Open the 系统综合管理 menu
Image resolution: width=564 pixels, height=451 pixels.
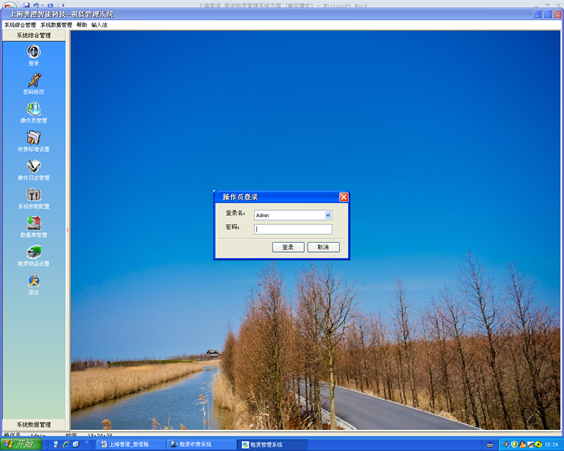[20, 25]
